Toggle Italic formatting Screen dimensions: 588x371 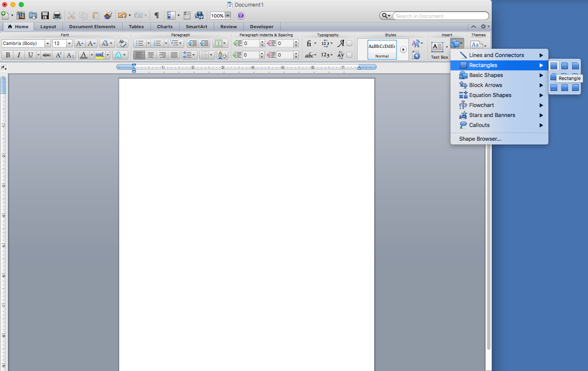tap(19, 55)
